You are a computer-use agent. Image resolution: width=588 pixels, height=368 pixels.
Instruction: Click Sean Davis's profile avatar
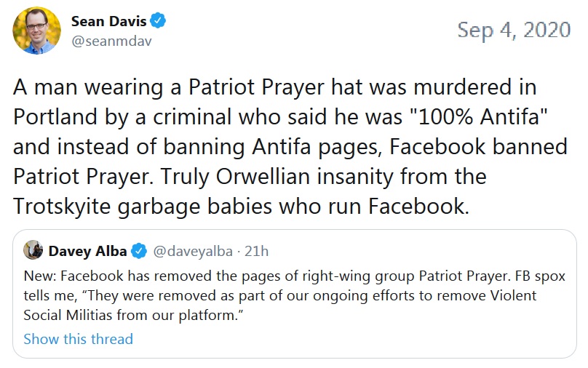(x=36, y=31)
